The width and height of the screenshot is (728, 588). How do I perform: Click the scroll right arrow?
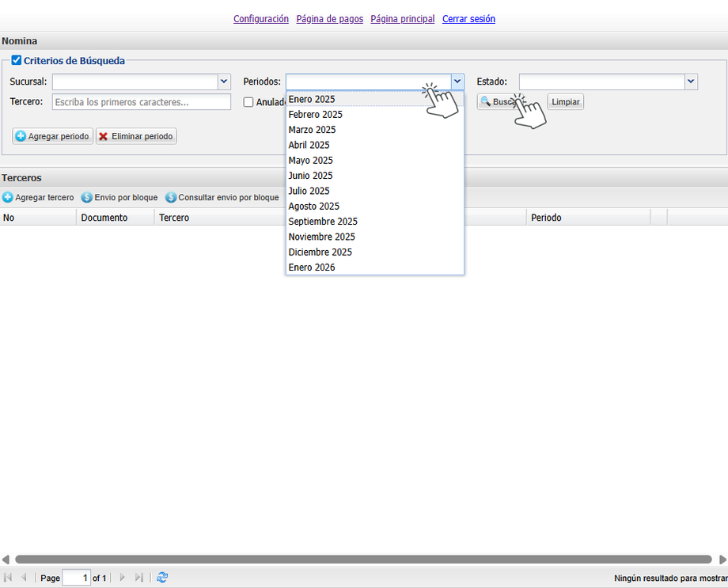click(722, 560)
